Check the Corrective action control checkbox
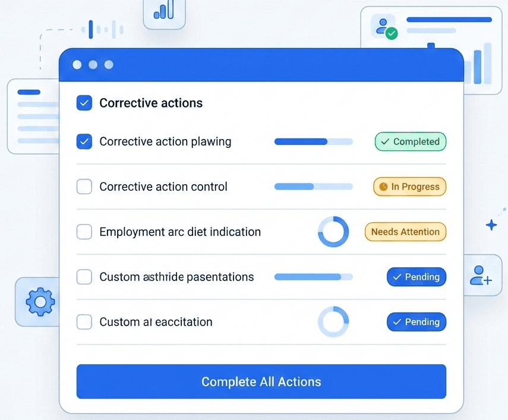The height and width of the screenshot is (420, 508). (x=84, y=187)
